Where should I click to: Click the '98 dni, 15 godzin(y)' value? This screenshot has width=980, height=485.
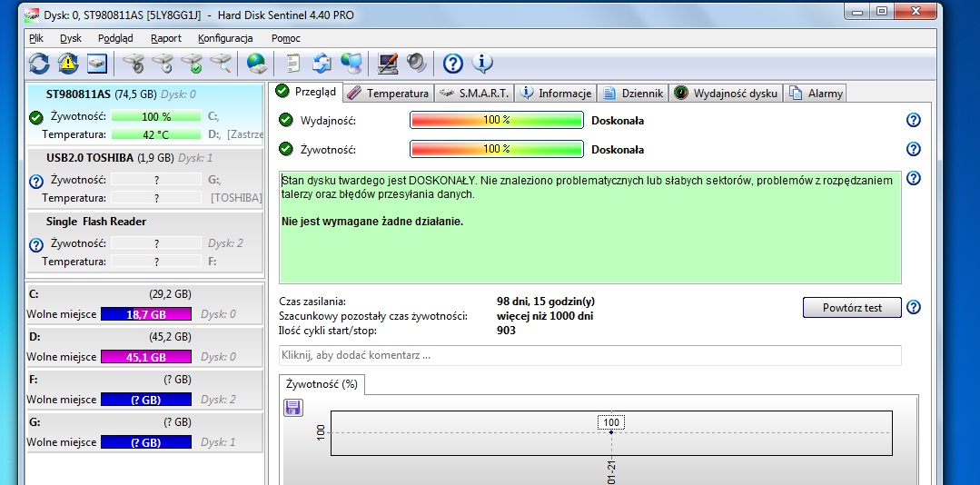click(x=546, y=302)
